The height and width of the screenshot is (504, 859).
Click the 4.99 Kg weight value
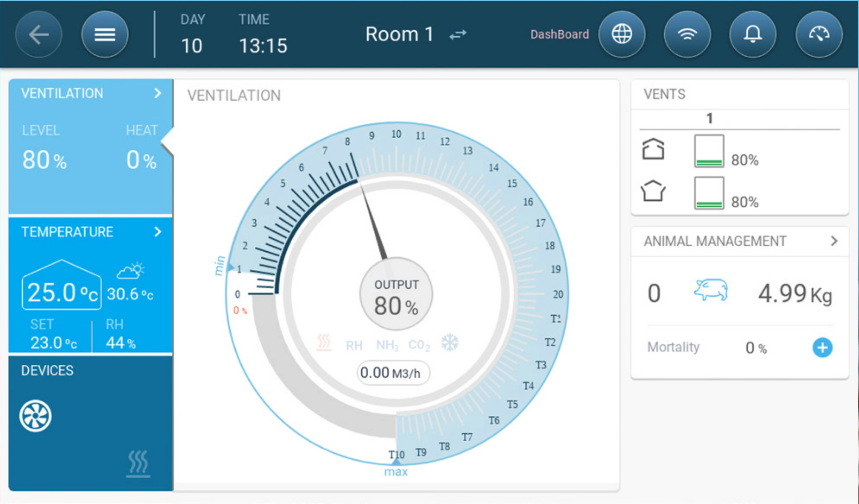(795, 294)
